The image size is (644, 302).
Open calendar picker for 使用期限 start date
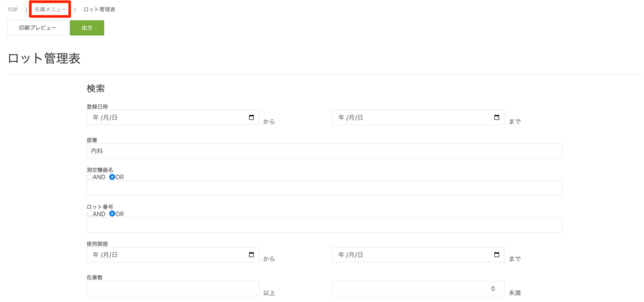coord(252,255)
